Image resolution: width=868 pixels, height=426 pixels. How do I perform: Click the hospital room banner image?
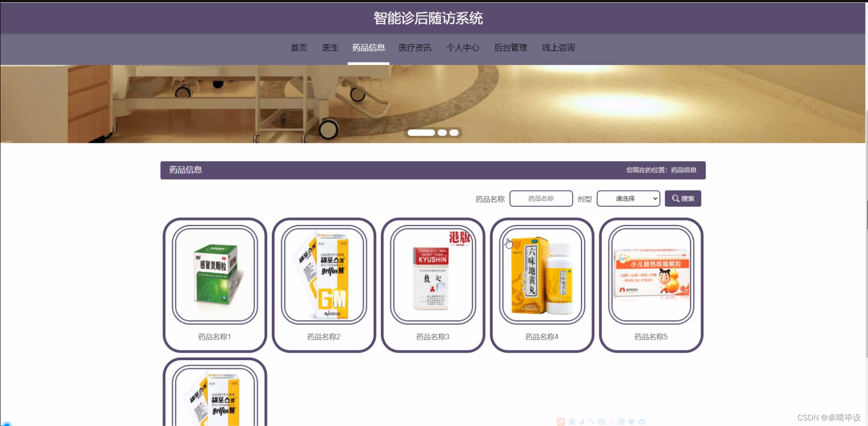(x=433, y=104)
